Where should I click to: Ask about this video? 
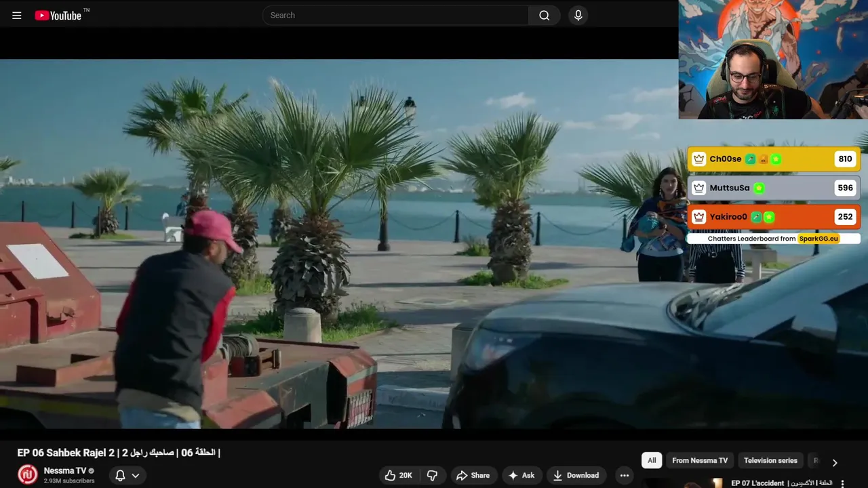point(521,475)
